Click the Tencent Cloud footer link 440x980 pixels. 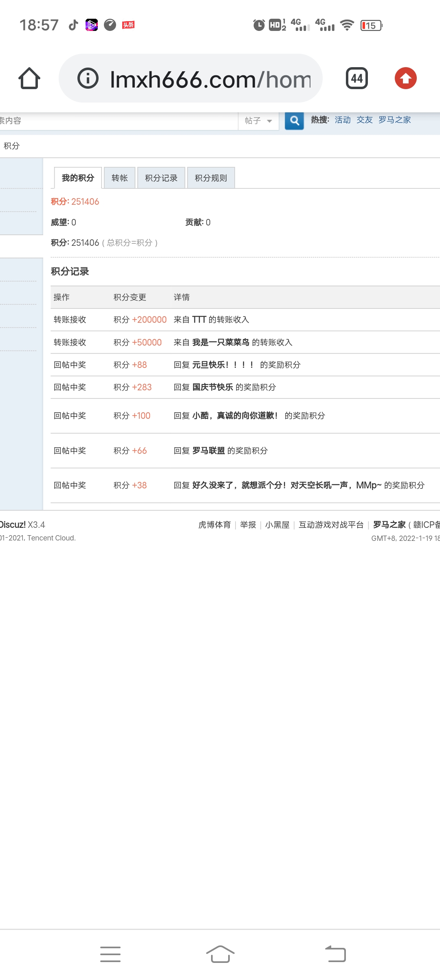click(x=51, y=538)
